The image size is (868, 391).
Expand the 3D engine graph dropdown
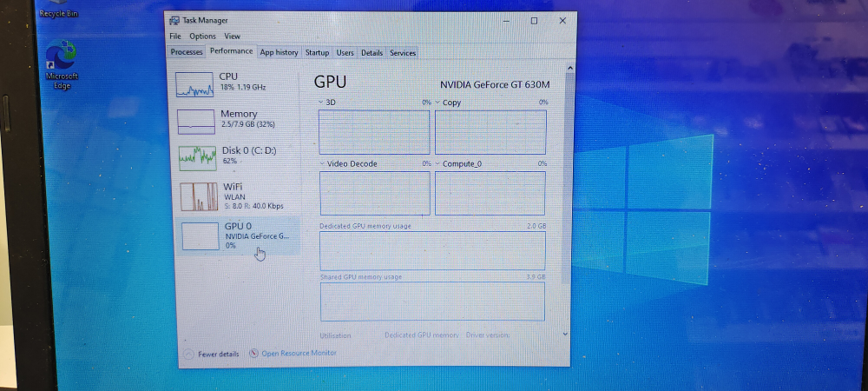coord(322,103)
